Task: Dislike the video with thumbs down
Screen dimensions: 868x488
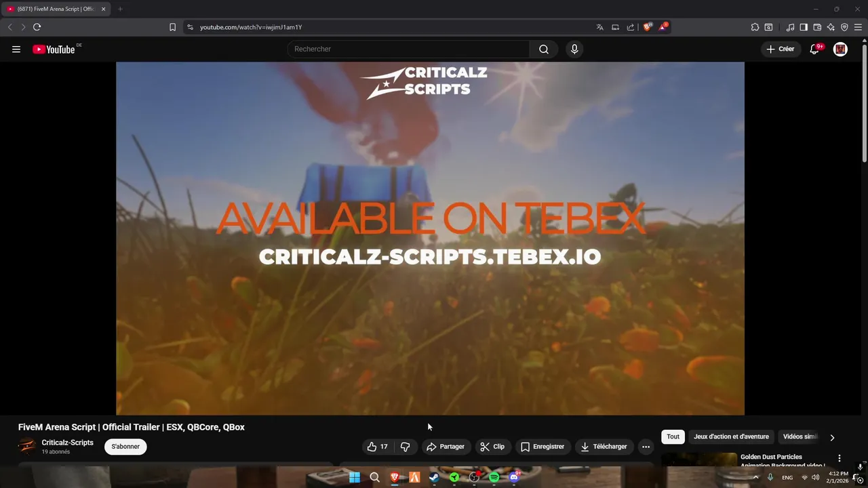Action: coord(406,447)
